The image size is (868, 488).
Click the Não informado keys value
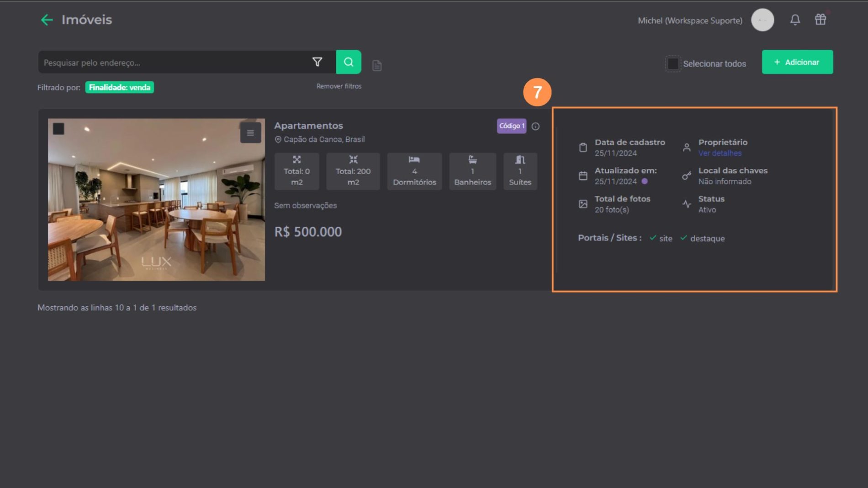[x=725, y=181]
